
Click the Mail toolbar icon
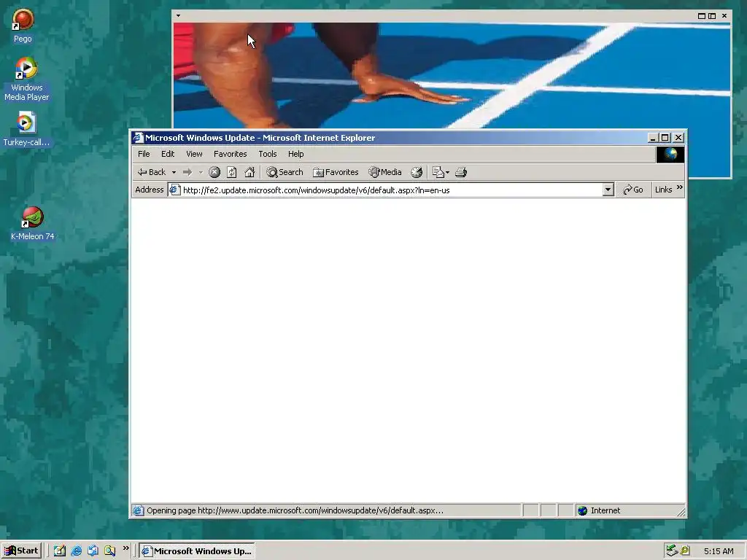tap(438, 172)
